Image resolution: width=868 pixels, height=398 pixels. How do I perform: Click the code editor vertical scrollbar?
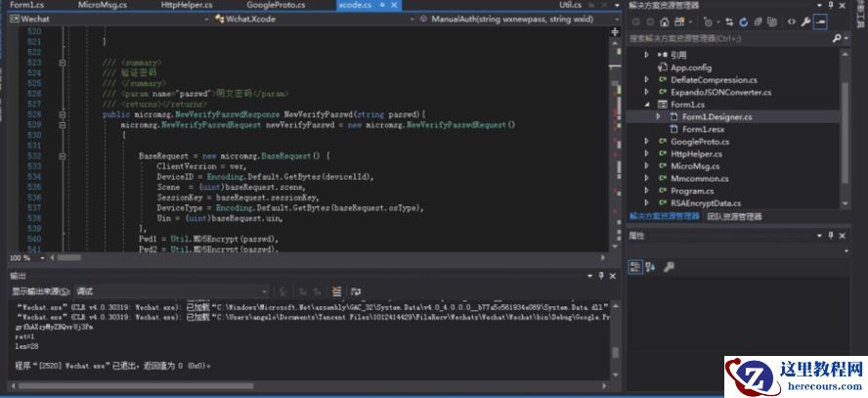[x=615, y=144]
